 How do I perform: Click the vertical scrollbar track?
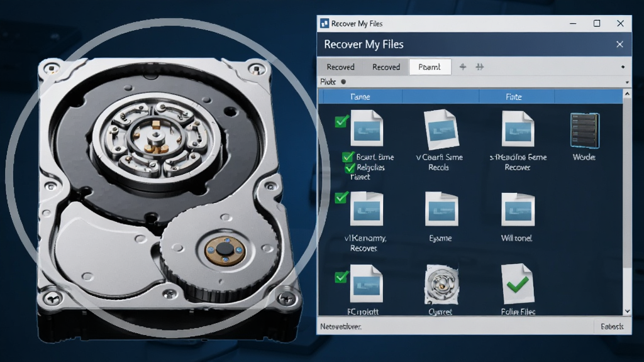tap(627, 202)
